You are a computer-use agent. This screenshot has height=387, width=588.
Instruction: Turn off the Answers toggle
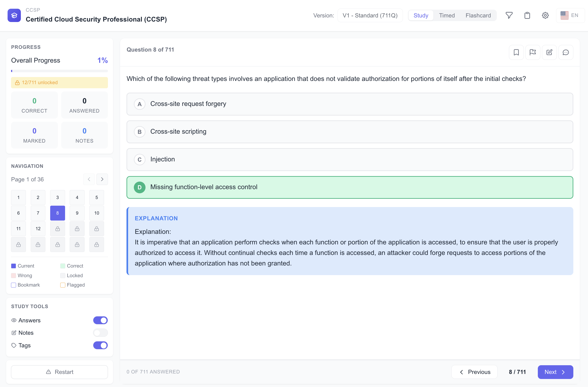coord(100,320)
